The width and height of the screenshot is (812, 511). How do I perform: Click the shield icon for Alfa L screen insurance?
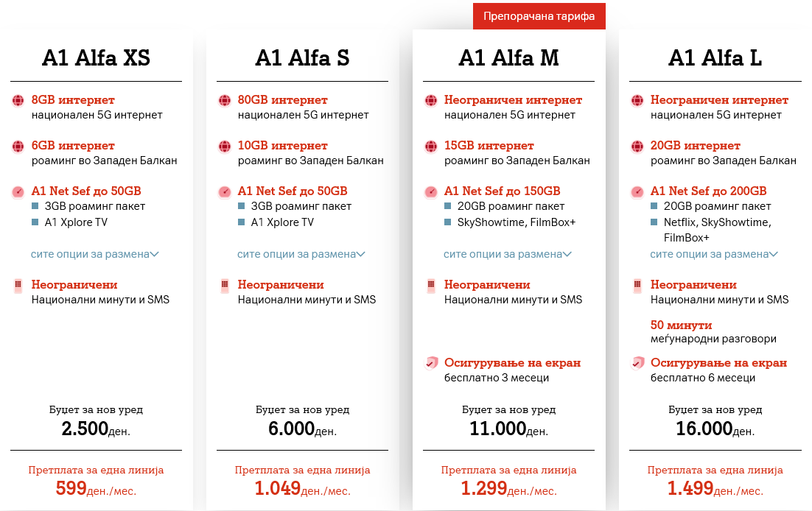point(637,363)
